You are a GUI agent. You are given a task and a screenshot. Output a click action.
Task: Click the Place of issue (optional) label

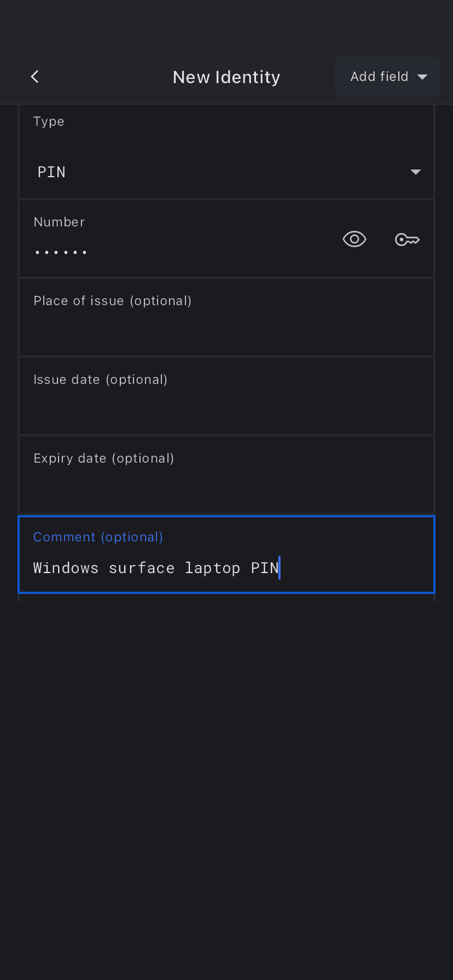pos(112,301)
